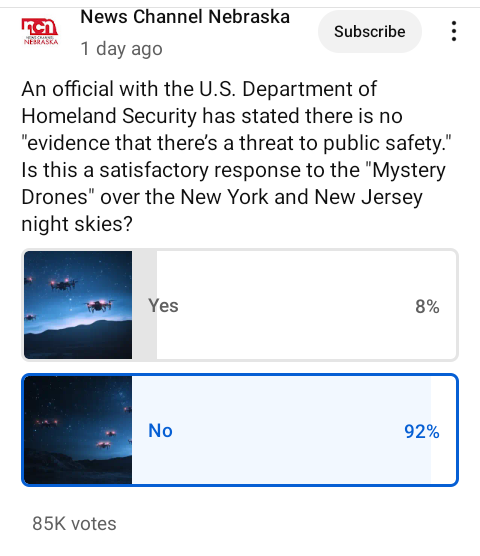The height and width of the screenshot is (556, 480).
Task: Open the NCN channel logo avatar
Action: [40, 32]
